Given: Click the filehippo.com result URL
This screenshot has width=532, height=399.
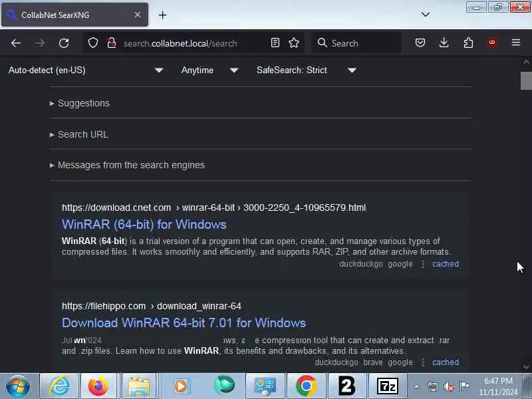Looking at the screenshot, I should 152,306.
